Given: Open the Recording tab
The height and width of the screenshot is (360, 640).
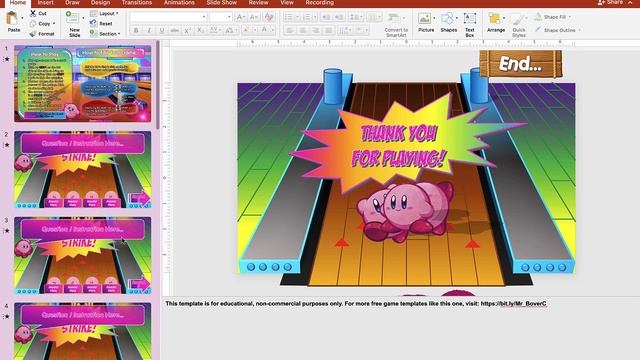Looking at the screenshot, I should click(320, 2).
